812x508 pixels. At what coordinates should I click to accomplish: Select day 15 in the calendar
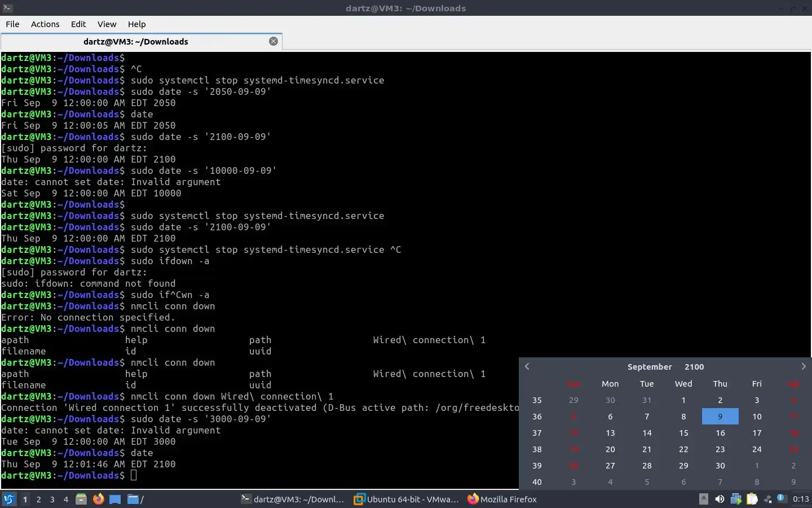pos(683,433)
